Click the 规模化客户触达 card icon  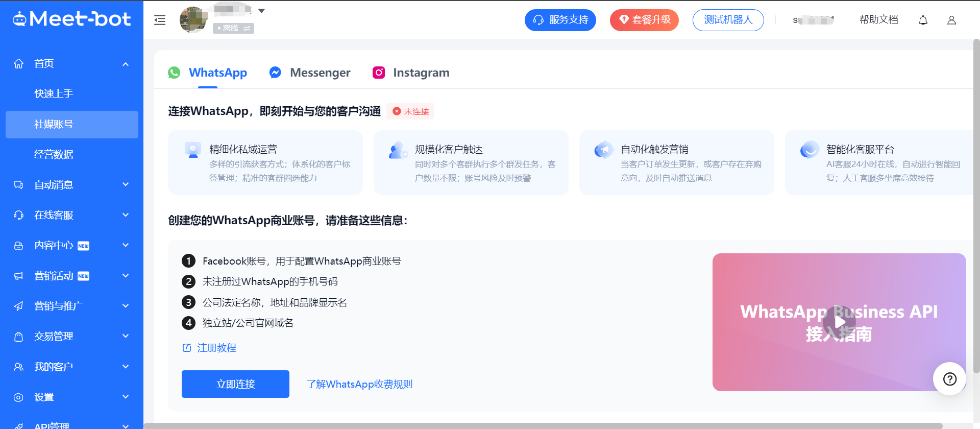pos(398,150)
